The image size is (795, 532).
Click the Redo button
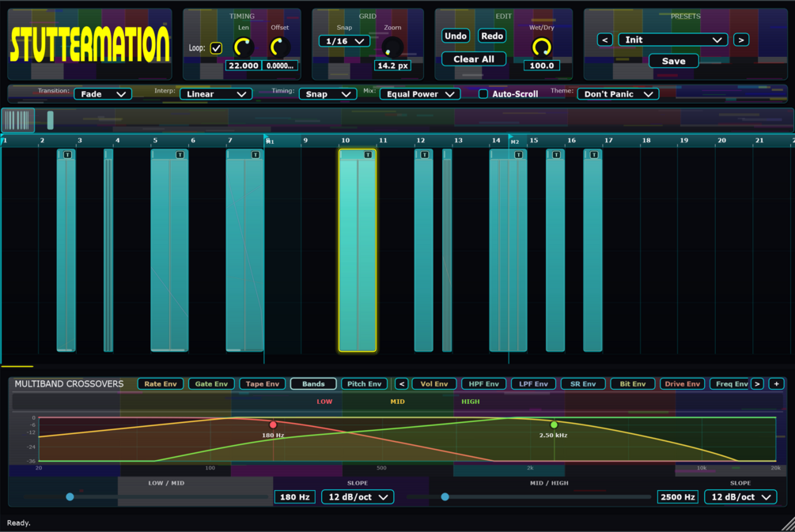(x=492, y=36)
